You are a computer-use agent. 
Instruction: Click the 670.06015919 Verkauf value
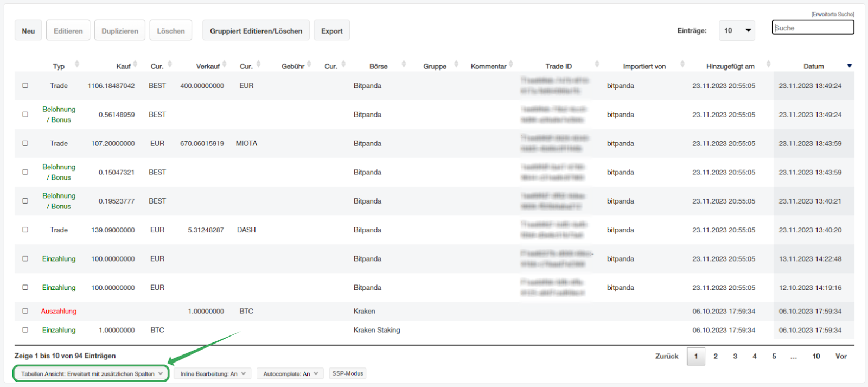coord(202,143)
